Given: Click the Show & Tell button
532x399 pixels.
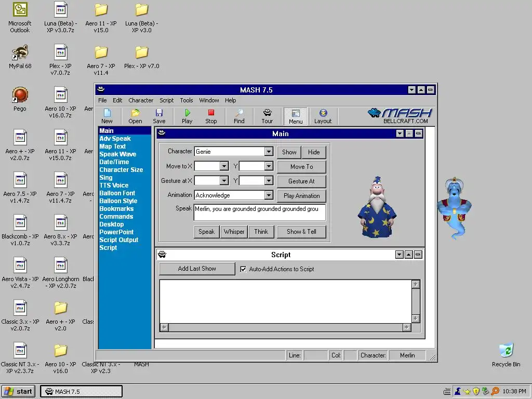Looking at the screenshot, I should coord(302,232).
